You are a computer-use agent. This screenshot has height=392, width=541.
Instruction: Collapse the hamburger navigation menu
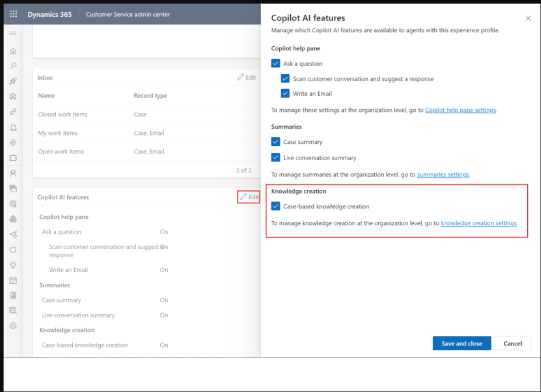[x=13, y=33]
